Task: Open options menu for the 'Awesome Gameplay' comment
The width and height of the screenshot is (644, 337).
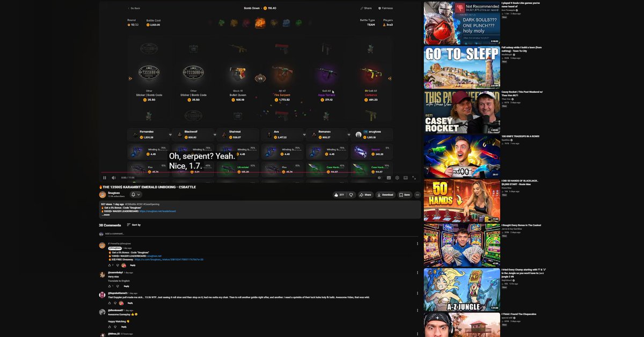Action: point(418,311)
